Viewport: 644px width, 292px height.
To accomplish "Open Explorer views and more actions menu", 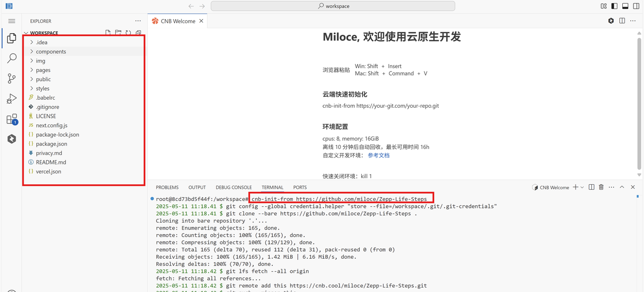I will pos(138,21).
